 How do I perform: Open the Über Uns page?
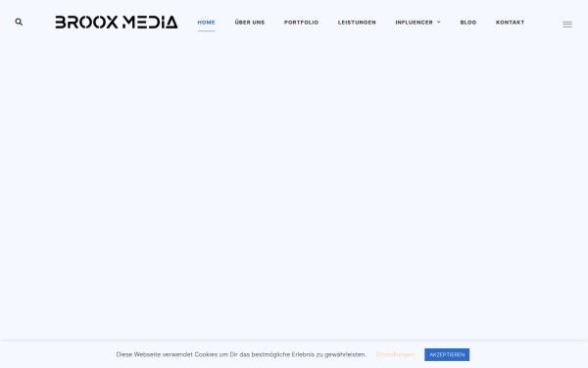tap(250, 23)
